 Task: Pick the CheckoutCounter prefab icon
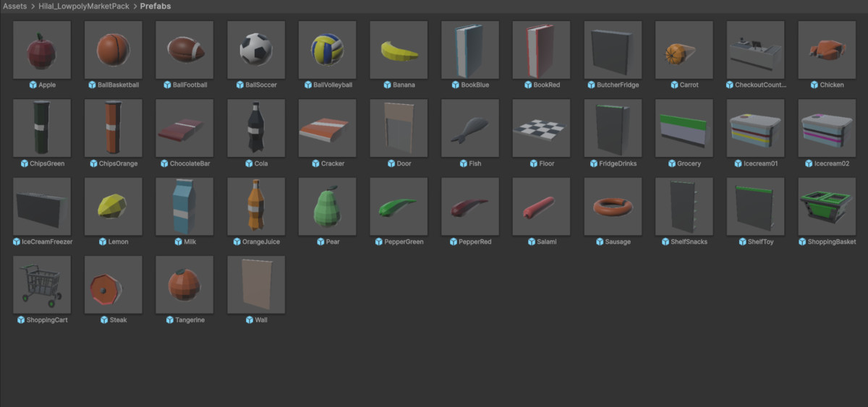pyautogui.click(x=756, y=50)
